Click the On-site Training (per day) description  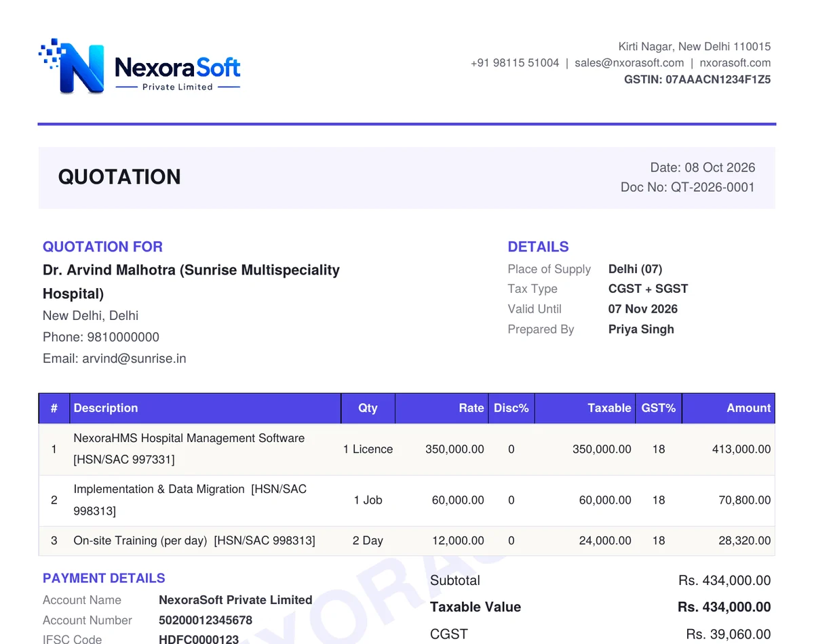(140, 540)
